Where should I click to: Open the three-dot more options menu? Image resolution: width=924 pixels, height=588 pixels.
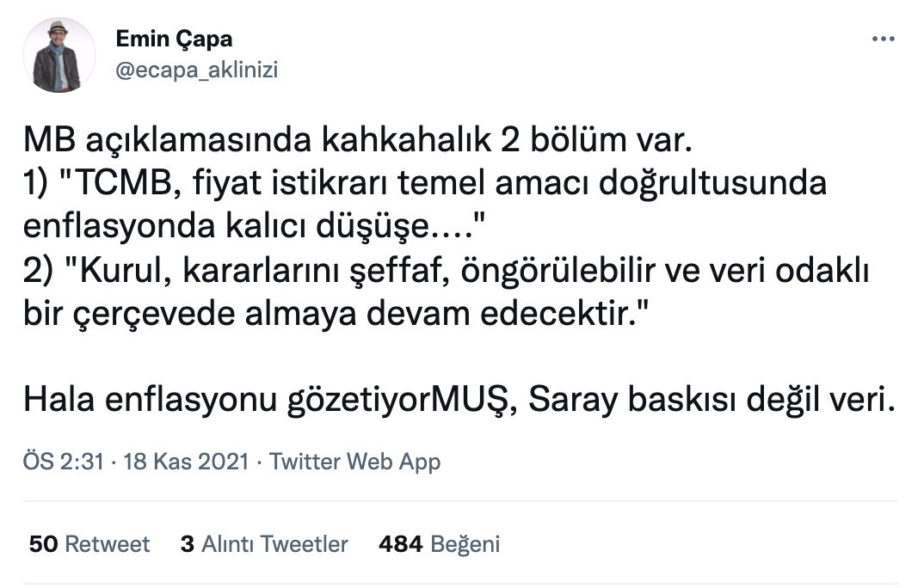point(884,40)
